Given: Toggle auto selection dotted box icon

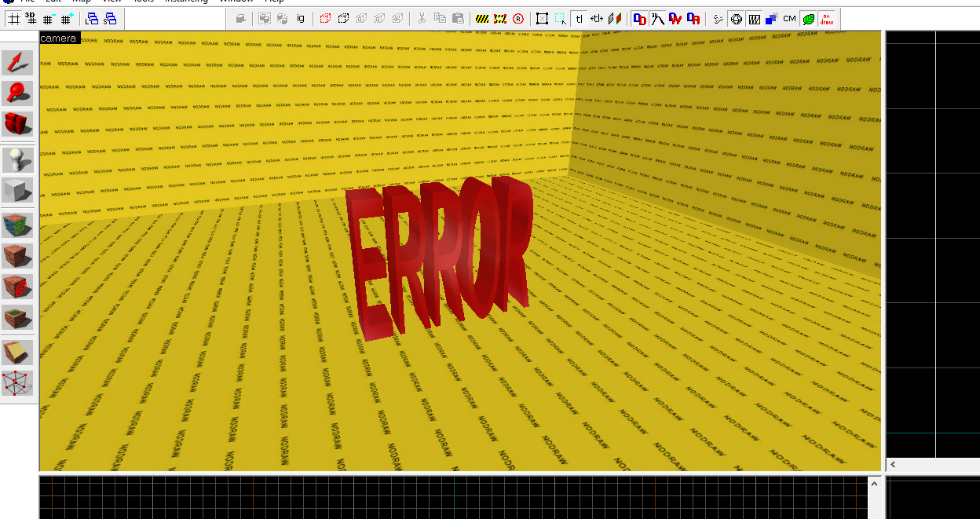Looking at the screenshot, I should coord(561,19).
